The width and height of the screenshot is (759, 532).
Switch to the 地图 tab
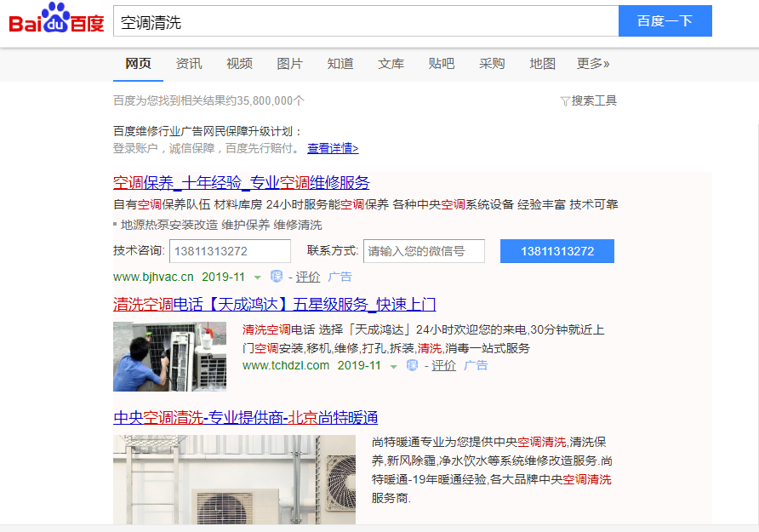tap(542, 64)
